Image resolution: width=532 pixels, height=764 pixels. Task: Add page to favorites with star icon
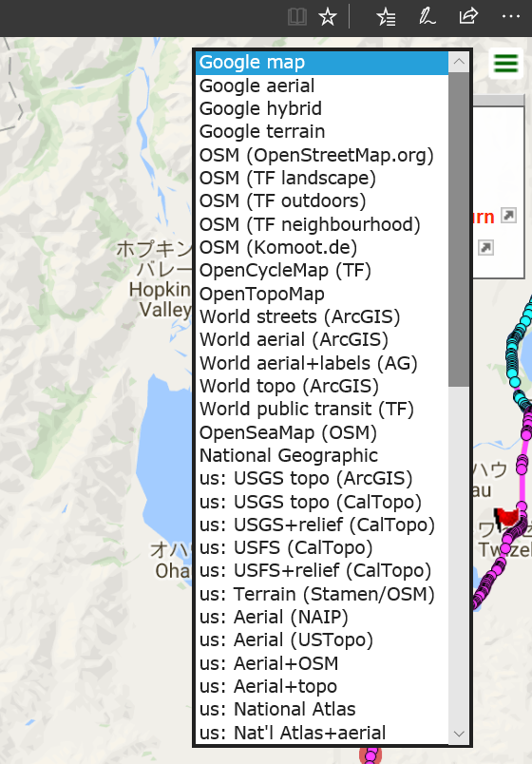pyautogui.click(x=328, y=17)
